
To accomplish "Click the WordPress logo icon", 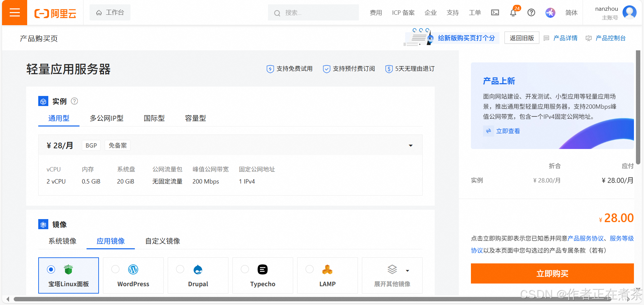I will [133, 269].
